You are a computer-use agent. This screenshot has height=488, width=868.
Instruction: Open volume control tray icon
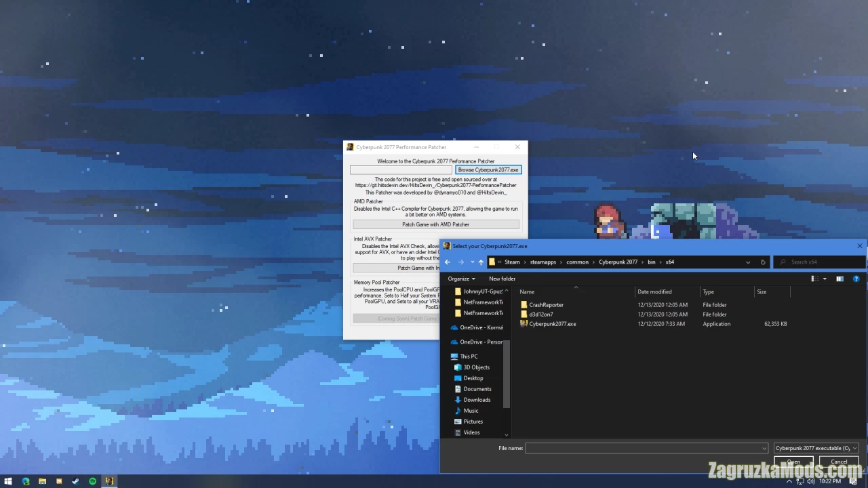click(812, 481)
